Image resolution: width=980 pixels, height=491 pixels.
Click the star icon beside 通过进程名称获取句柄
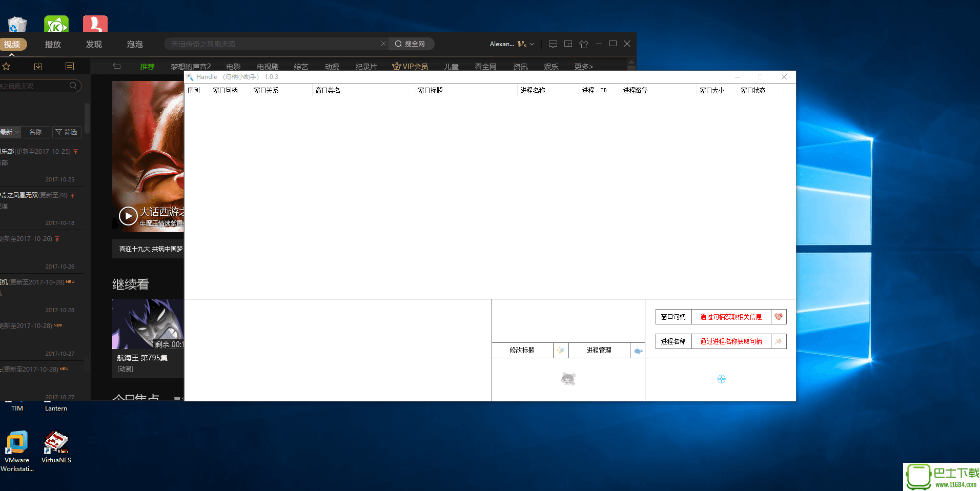(779, 341)
